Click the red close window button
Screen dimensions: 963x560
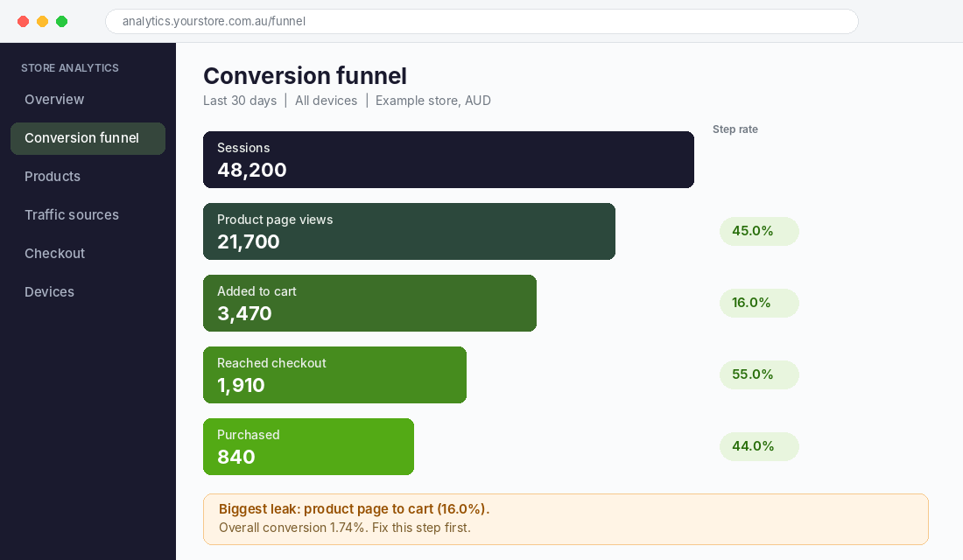(x=24, y=22)
